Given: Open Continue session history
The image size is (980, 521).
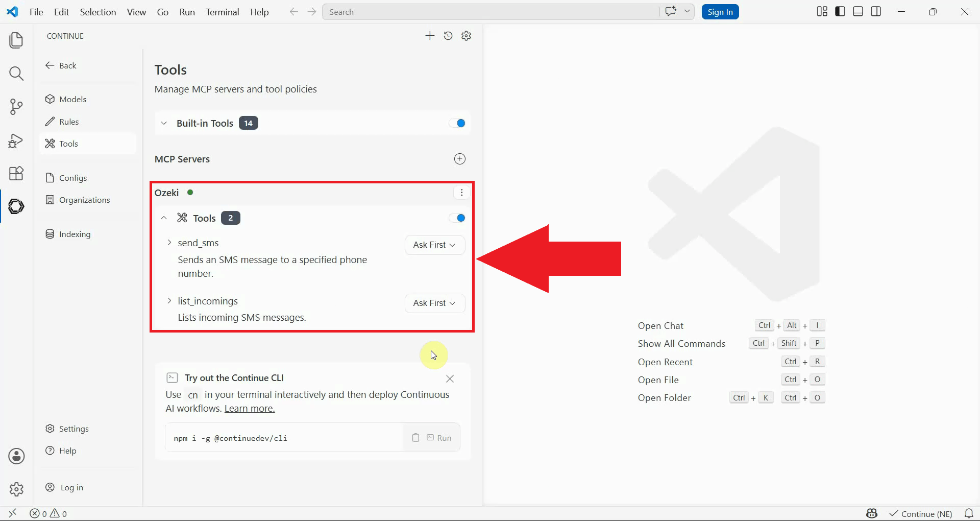Looking at the screenshot, I should [448, 36].
